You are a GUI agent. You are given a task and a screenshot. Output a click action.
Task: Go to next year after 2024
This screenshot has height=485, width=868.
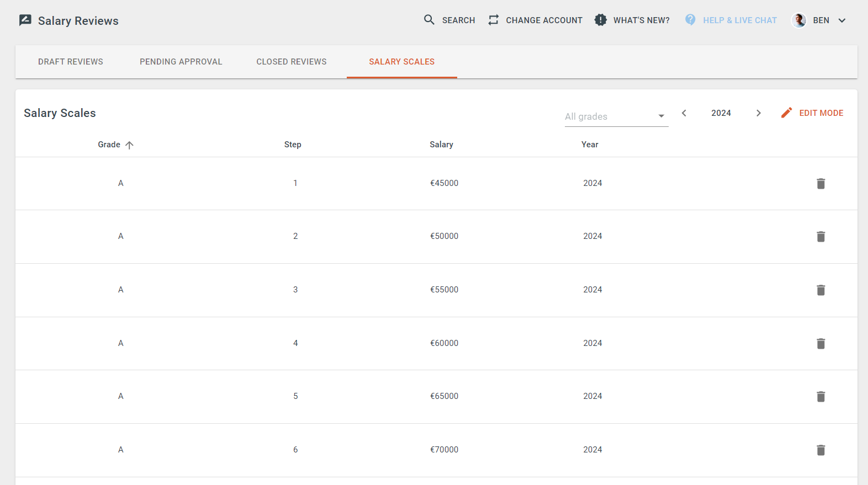tap(759, 113)
